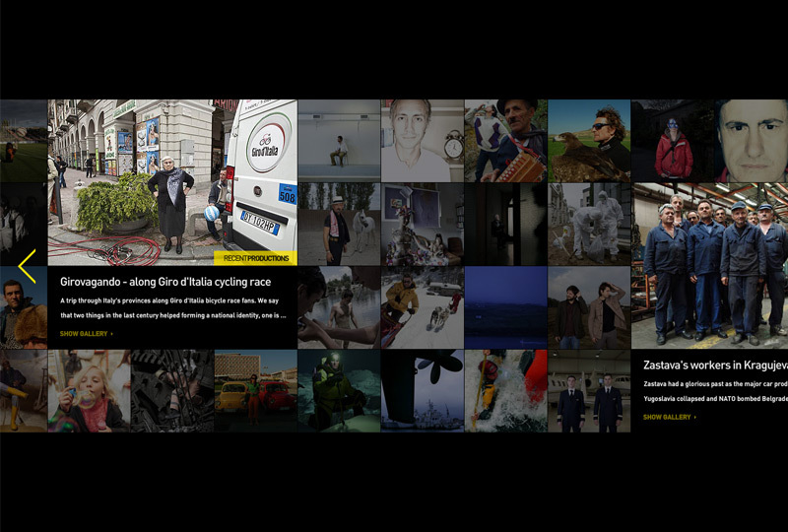The image size is (788, 532).
Task: Select thumbnail of man with white horse
Action: click(x=339, y=224)
